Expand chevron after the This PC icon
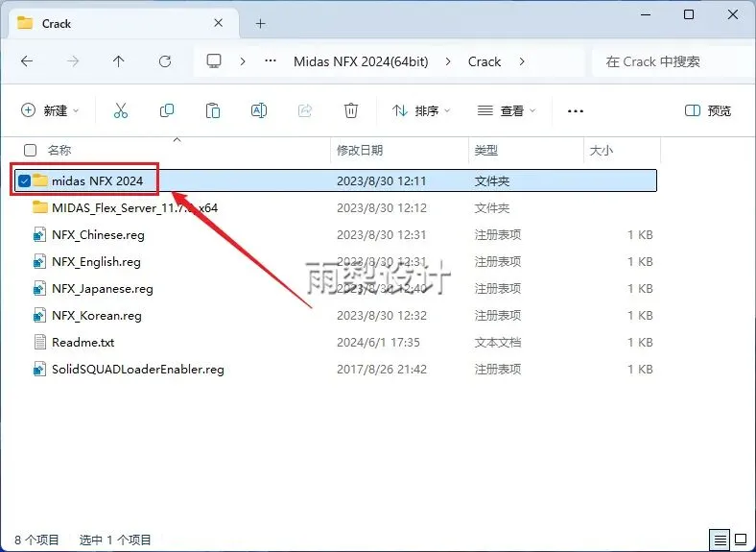This screenshot has width=756, height=552. (x=243, y=61)
